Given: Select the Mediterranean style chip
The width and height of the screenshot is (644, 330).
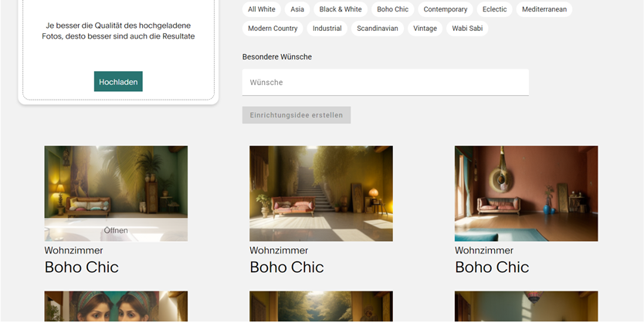Looking at the screenshot, I should pyautogui.click(x=544, y=9).
